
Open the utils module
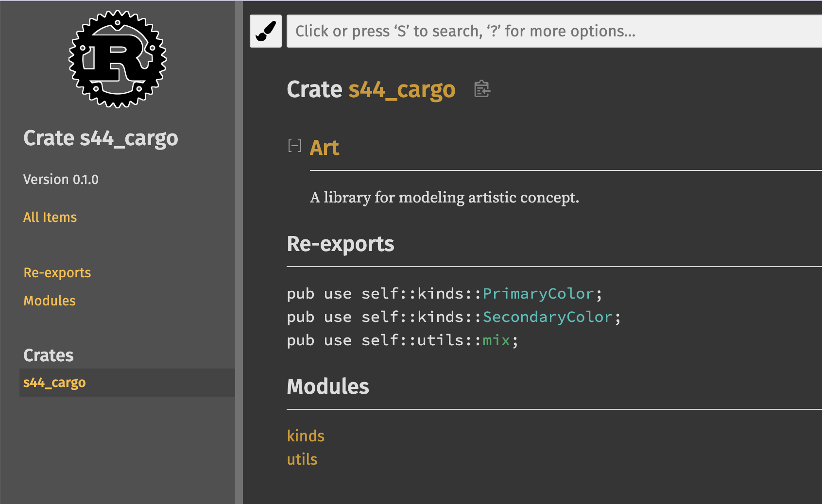pyautogui.click(x=302, y=459)
